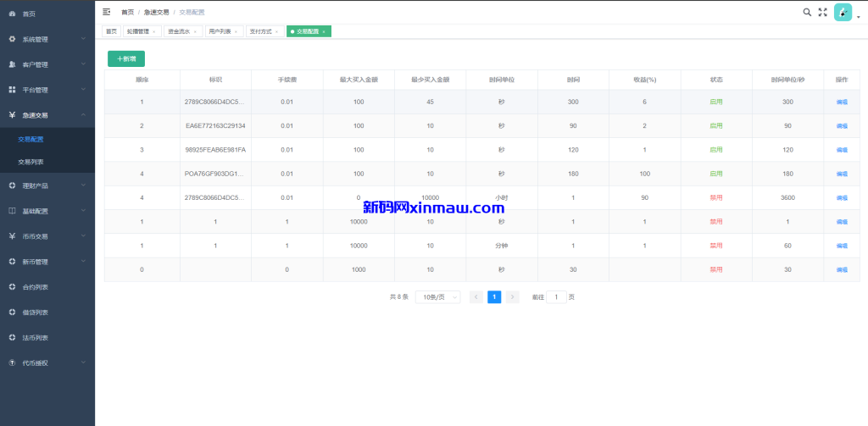Click the 平台管理 grid icon

coord(12,90)
